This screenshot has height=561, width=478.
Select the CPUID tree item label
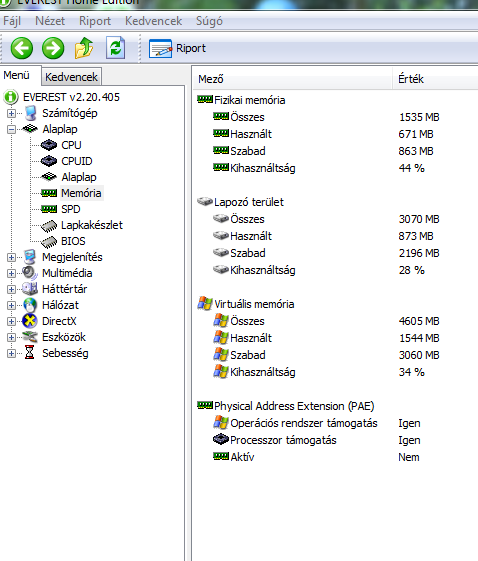pyautogui.click(x=77, y=161)
